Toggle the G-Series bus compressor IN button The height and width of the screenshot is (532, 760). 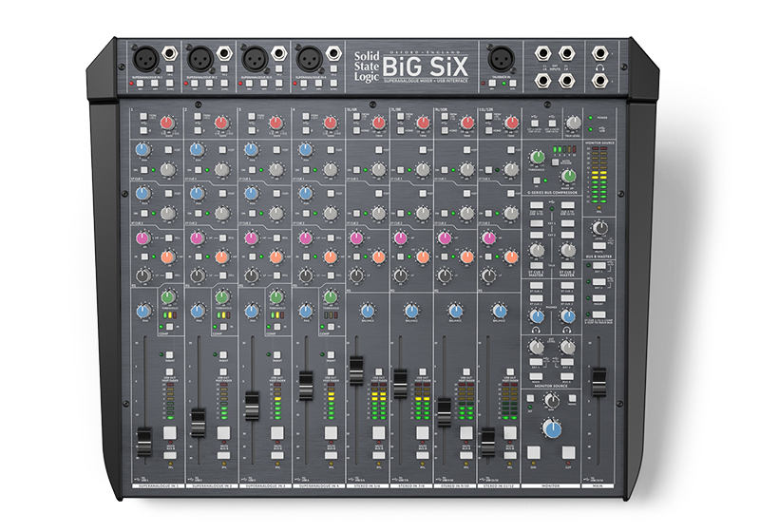537,180
